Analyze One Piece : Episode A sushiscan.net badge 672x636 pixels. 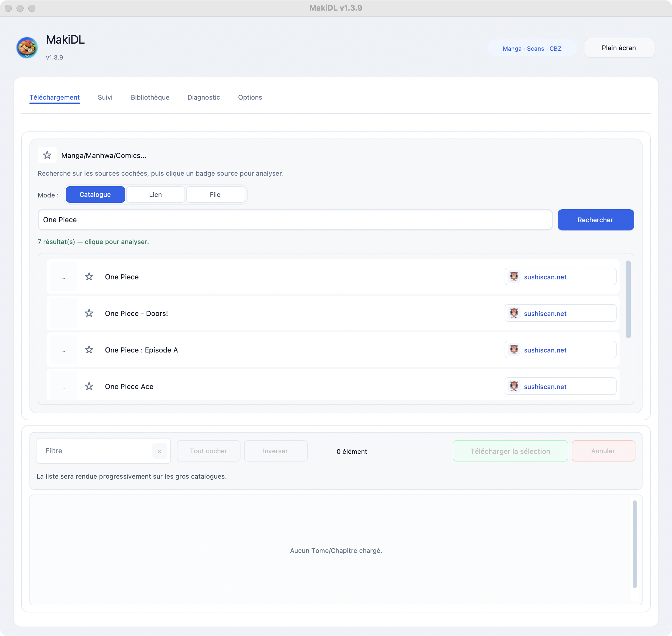[560, 350]
